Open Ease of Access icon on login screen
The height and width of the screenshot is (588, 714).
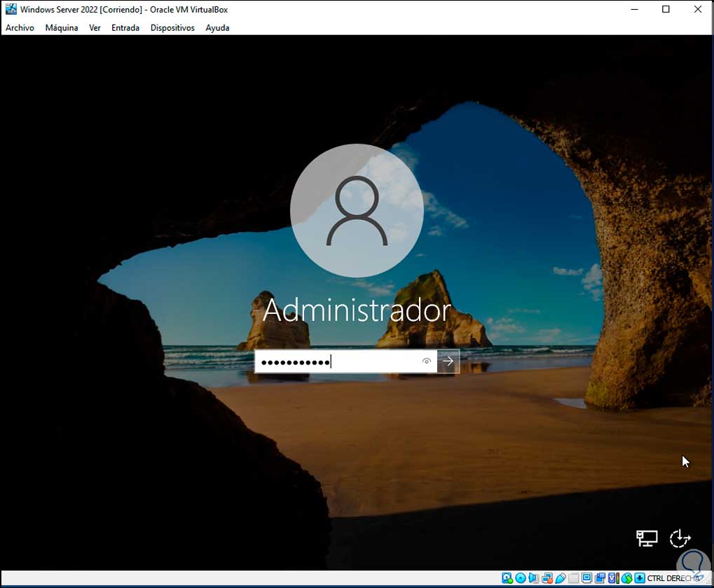point(680,538)
